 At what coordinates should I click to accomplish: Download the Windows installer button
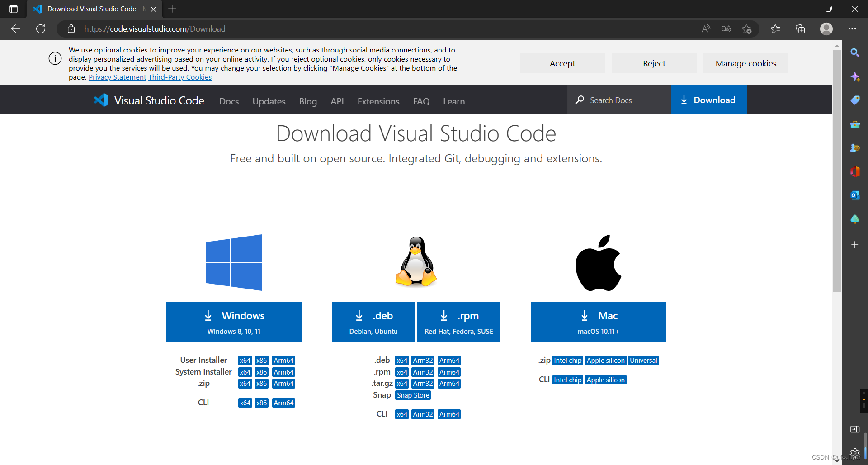click(234, 322)
